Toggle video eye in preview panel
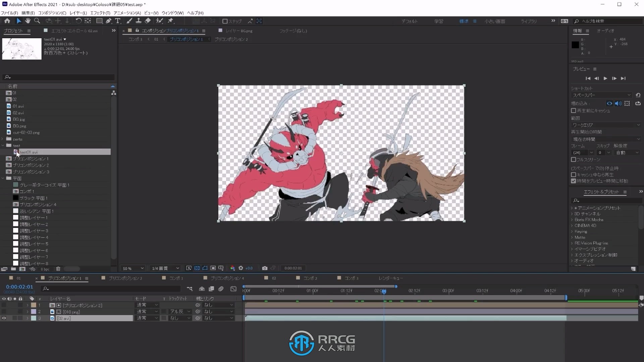Viewport: 644px width, 362px height. coord(609,104)
